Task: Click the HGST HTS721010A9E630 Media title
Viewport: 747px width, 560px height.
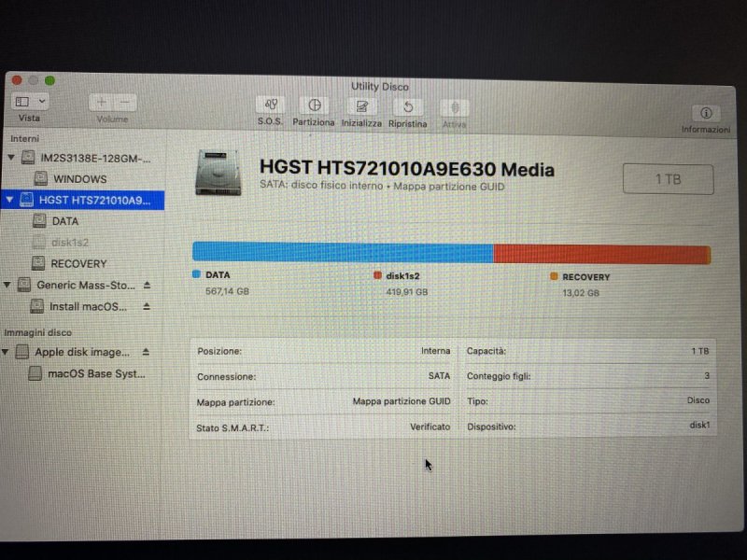Action: click(407, 169)
